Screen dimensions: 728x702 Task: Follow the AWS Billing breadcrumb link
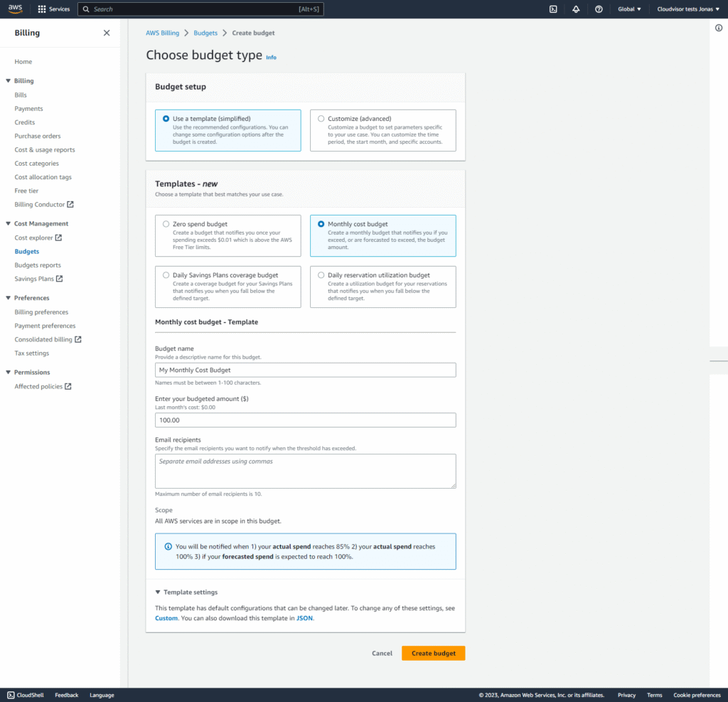point(163,33)
